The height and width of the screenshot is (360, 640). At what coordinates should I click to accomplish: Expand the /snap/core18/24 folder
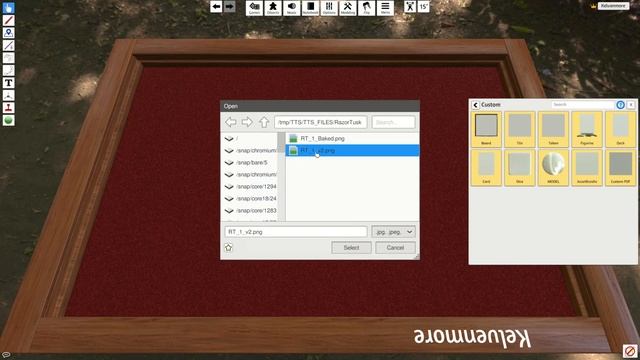229,199
